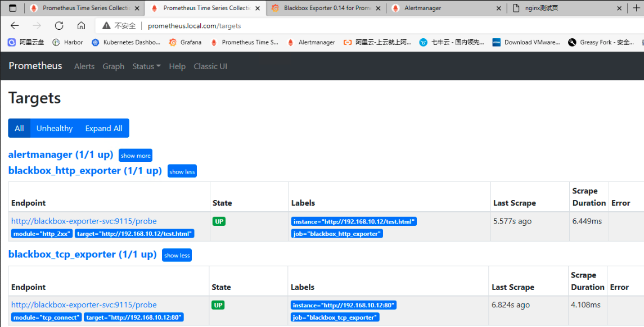The image size is (644, 327).
Task: Click job="blackbox_http_exporter" label
Action: (x=337, y=234)
